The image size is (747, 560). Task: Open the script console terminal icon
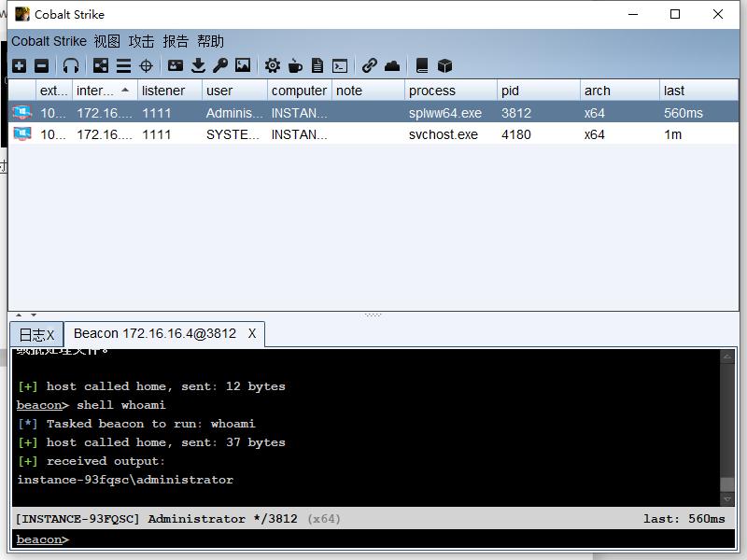(x=340, y=65)
